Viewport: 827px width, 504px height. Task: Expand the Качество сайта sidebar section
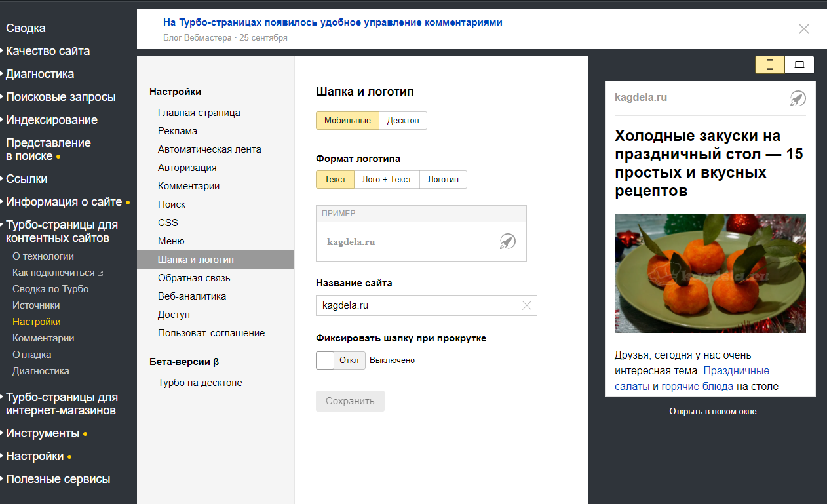pyautogui.click(x=48, y=51)
